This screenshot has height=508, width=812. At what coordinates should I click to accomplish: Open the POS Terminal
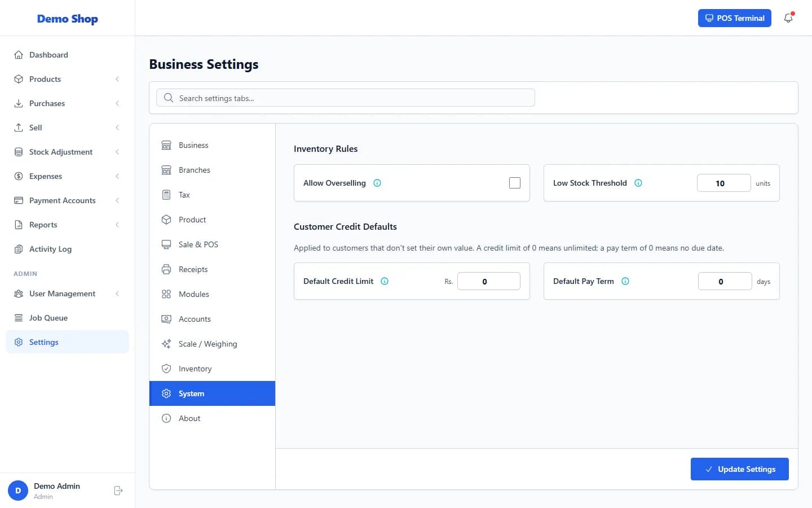[x=735, y=18]
